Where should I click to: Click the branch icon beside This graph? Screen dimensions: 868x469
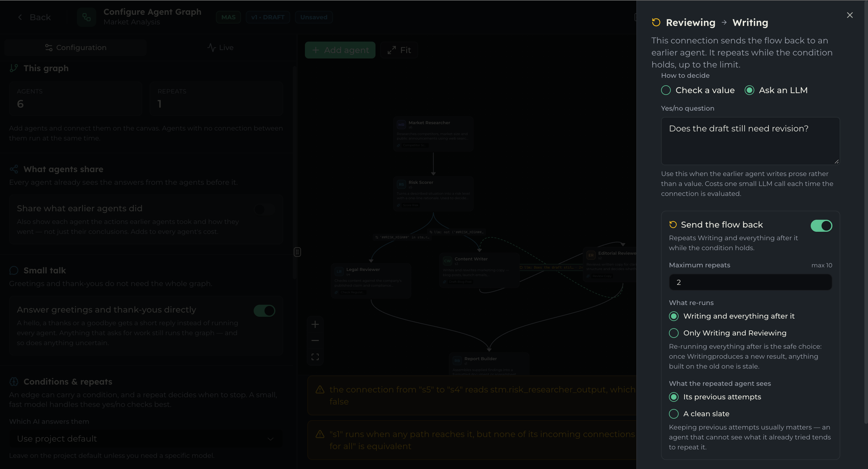click(14, 68)
